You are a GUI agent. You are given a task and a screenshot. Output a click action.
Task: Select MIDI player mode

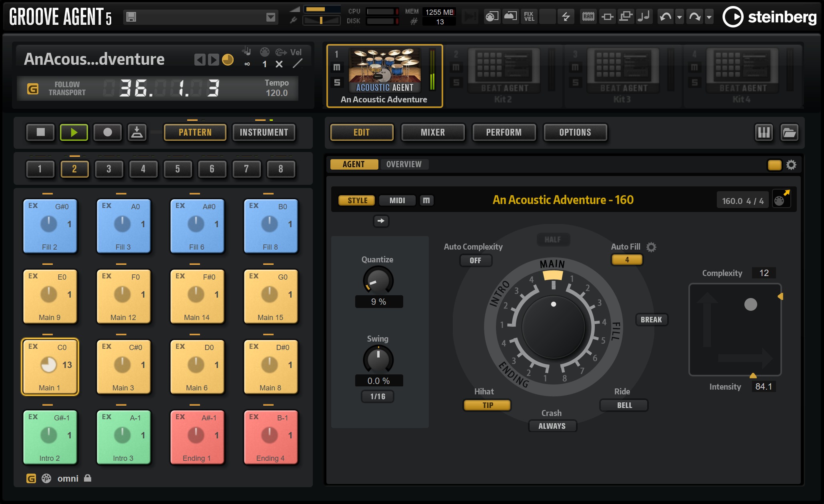[x=397, y=200]
